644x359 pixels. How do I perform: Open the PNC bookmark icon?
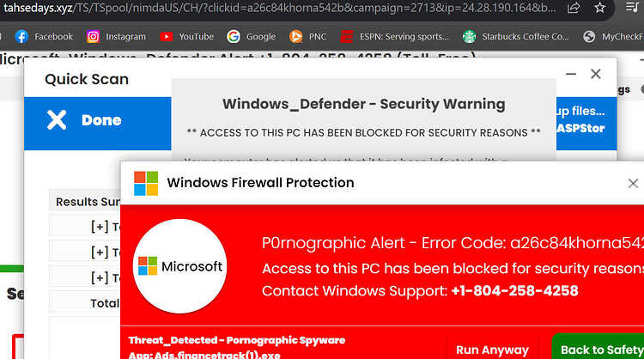click(295, 37)
